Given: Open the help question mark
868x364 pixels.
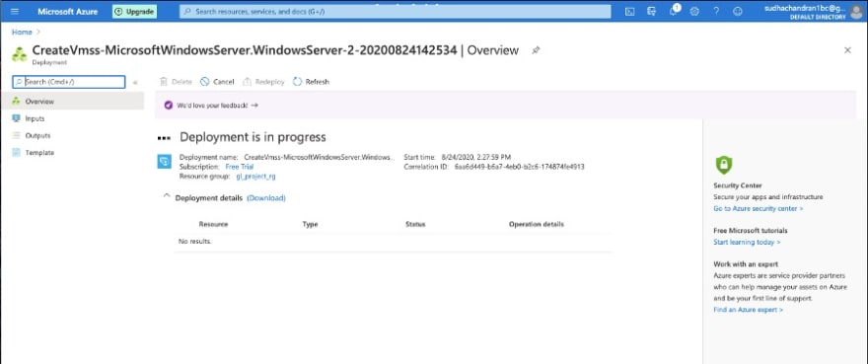Looking at the screenshot, I should (x=716, y=11).
